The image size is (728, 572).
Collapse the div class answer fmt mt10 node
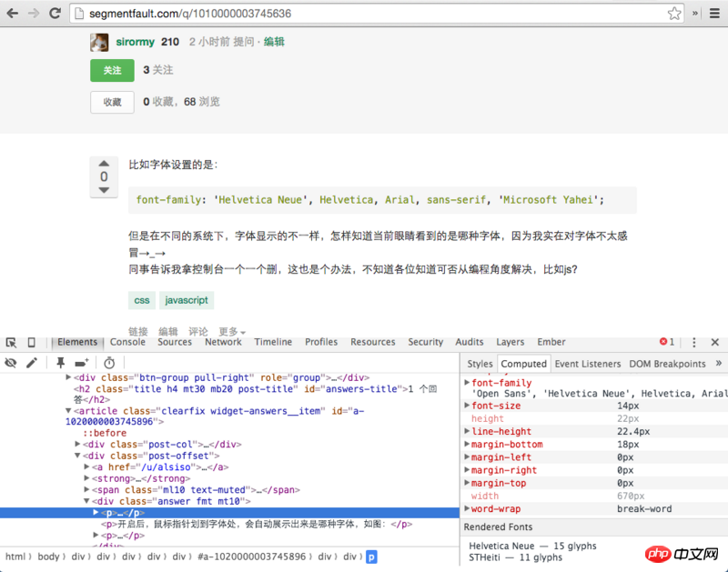[87, 501]
